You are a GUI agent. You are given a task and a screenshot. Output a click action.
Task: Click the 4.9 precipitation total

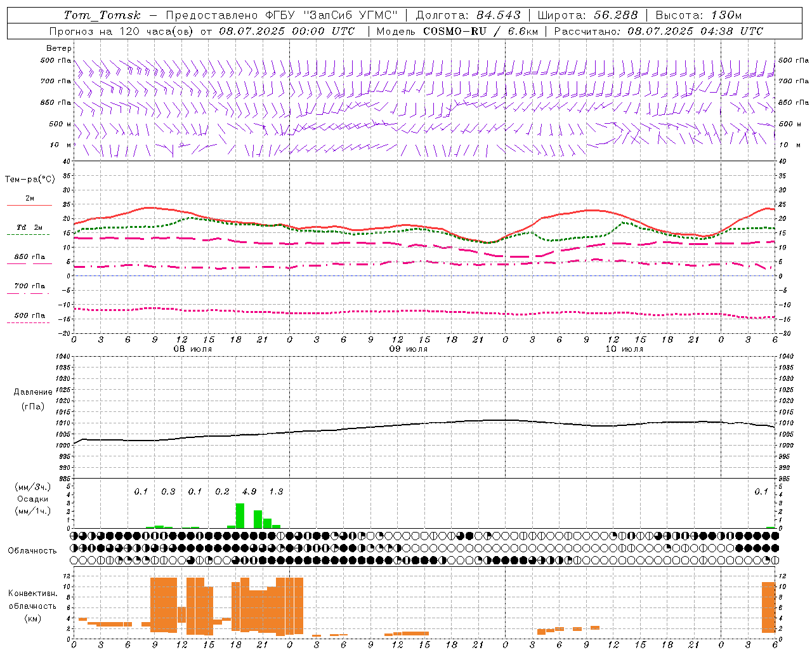tap(249, 492)
